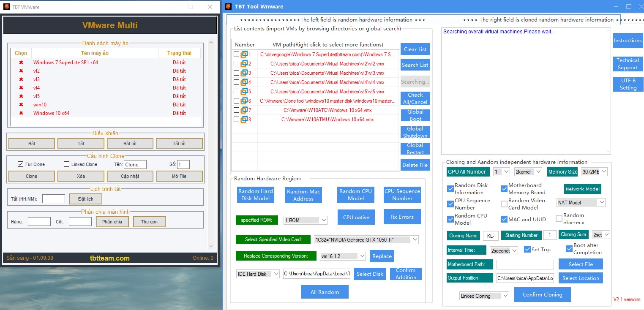The height and width of the screenshot is (310, 644).
Task: Open the specified video card dropdown
Action: [x=366, y=239]
